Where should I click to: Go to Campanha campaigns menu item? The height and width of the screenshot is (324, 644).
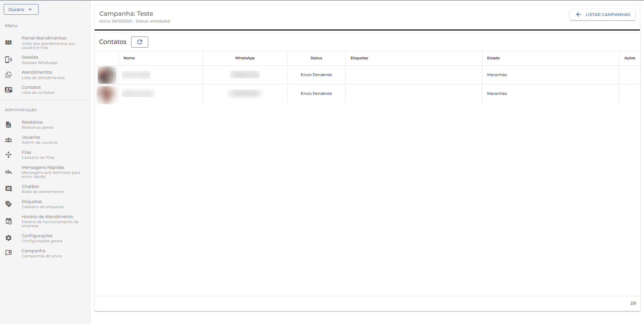[x=33, y=251]
